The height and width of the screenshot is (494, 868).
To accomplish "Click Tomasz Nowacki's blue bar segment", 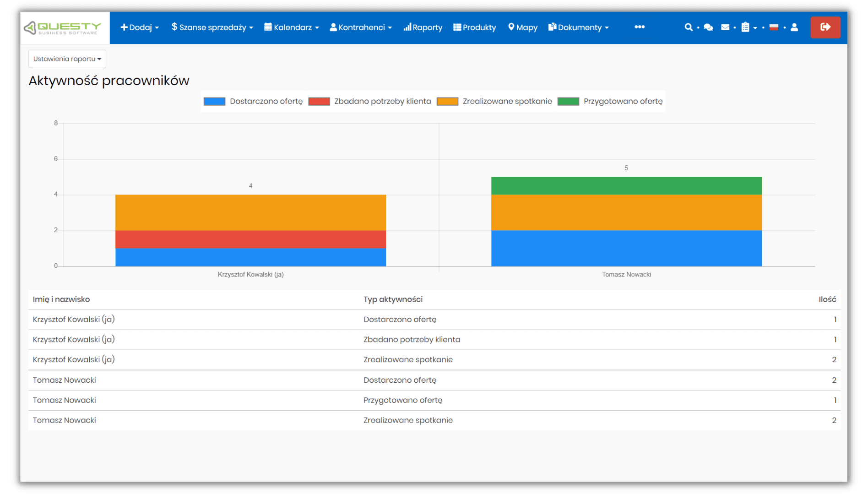I will (x=626, y=248).
